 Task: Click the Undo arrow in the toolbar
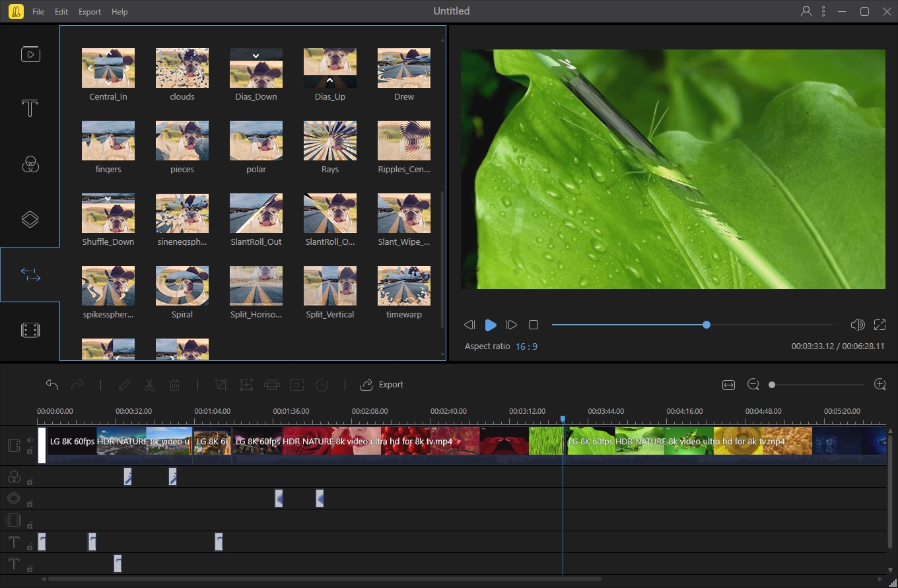coord(52,385)
